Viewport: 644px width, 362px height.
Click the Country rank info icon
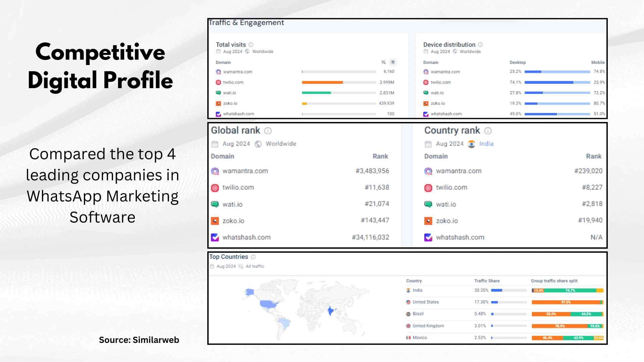pyautogui.click(x=488, y=131)
